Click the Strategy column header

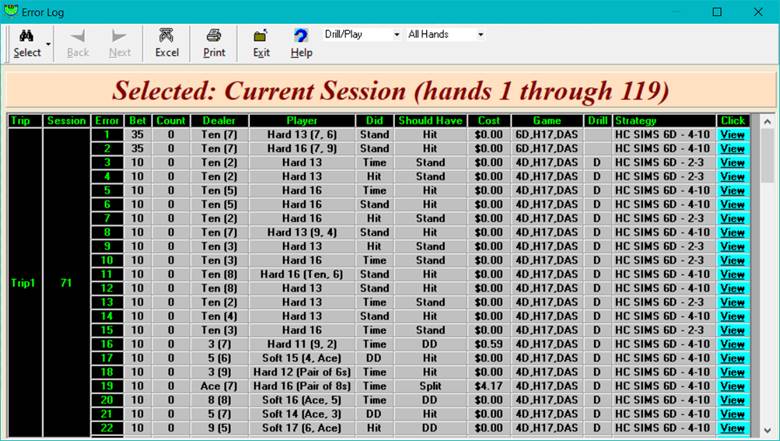[x=663, y=121]
